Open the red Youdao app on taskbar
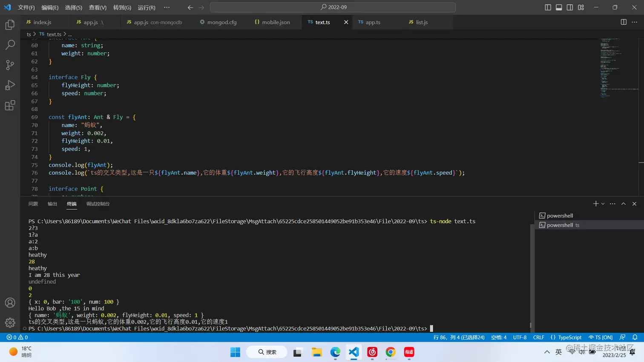 pyautogui.click(x=409, y=352)
